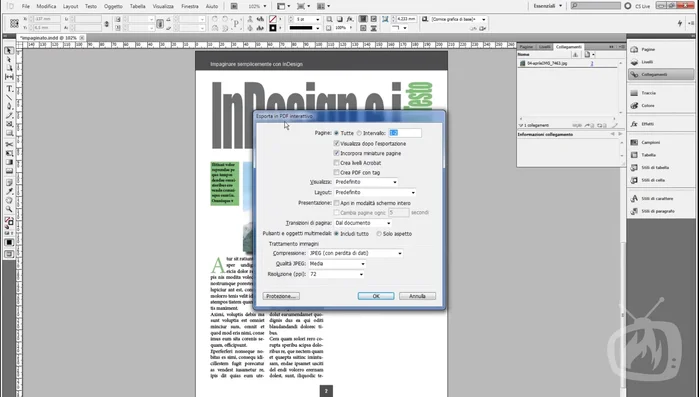Open the Campioni panel from dock
The image size is (699, 397).
(x=661, y=142)
